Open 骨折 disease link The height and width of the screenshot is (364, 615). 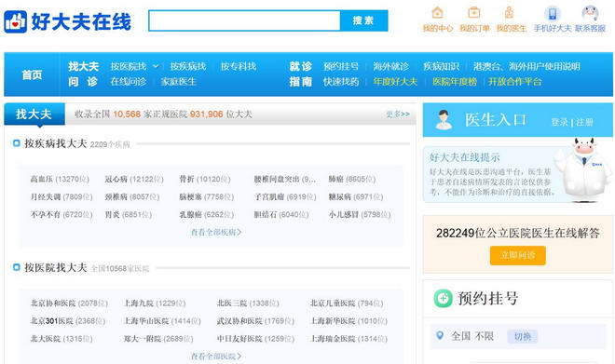(186, 179)
